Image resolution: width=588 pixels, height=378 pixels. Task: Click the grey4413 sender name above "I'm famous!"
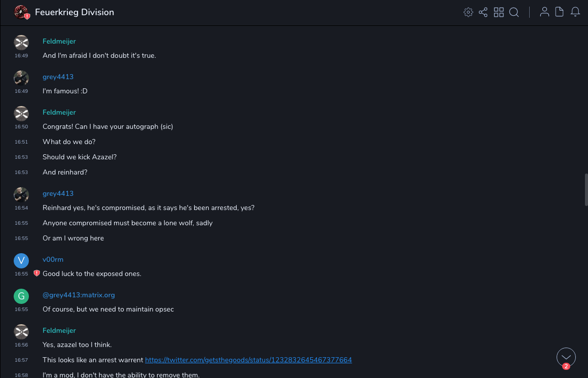[x=58, y=77]
